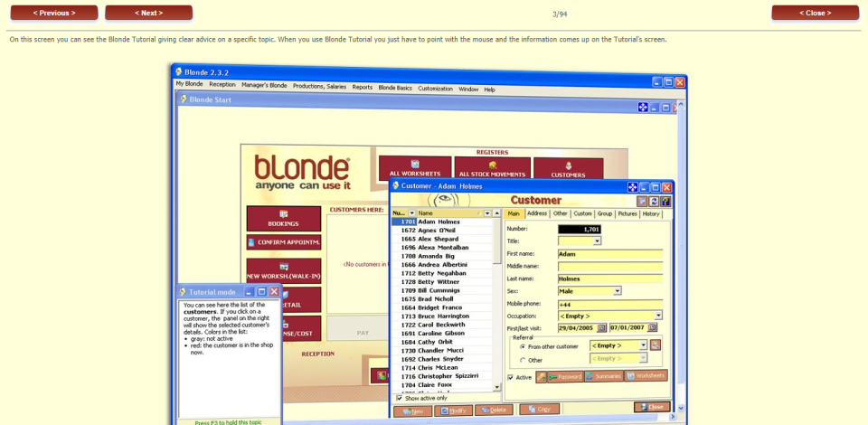Click the First name field containing Adam

[x=610, y=254]
